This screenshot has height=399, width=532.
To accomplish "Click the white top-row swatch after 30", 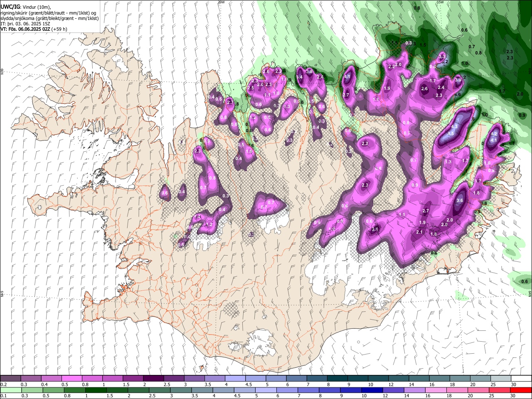I will pyautogui.click(x=522, y=379).
